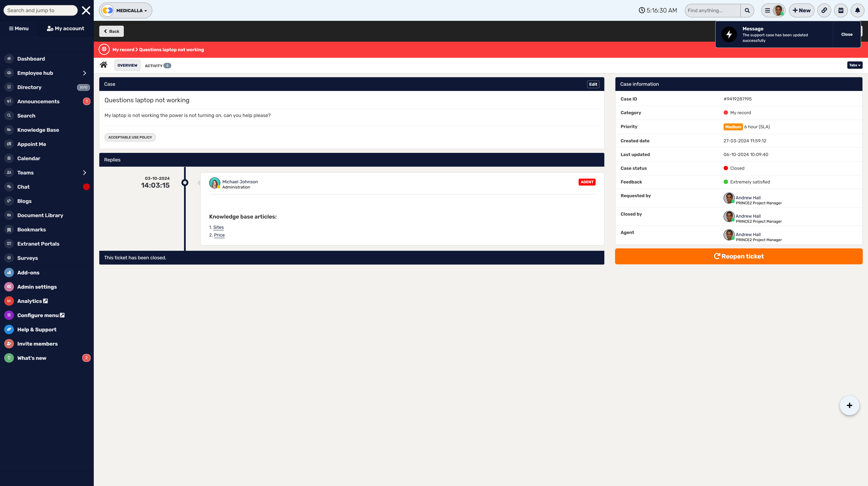Open the Sites knowledge base article

click(218, 227)
